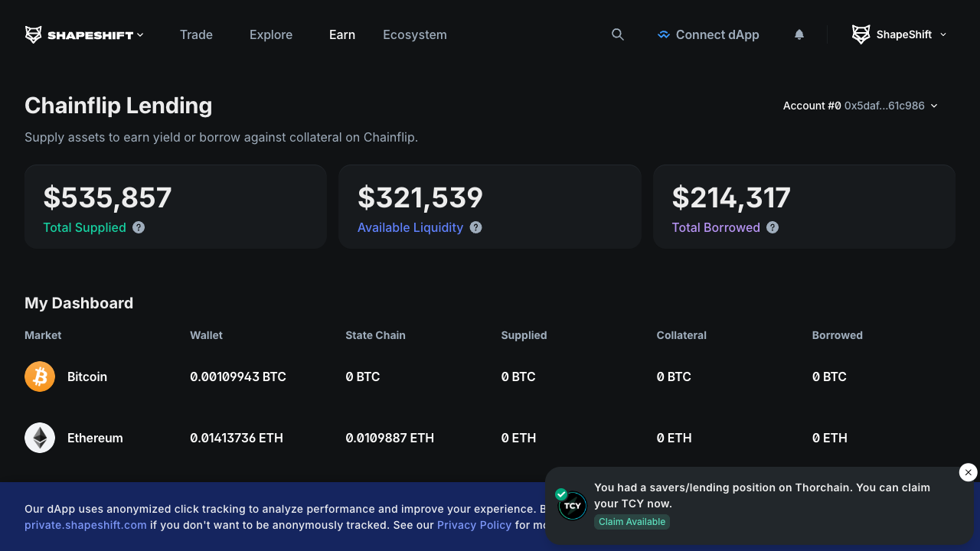Open the Privacy Policy link
Screen dimensions: 980x551
click(474, 525)
